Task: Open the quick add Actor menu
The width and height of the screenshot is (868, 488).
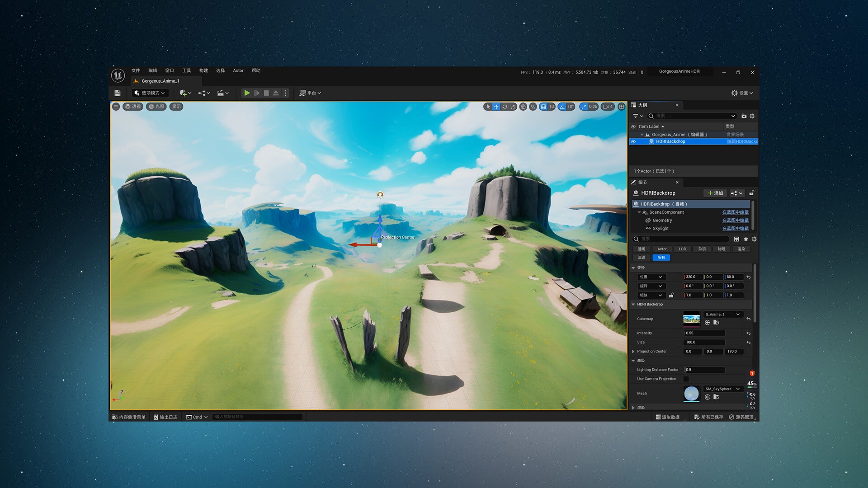Action: click(183, 93)
